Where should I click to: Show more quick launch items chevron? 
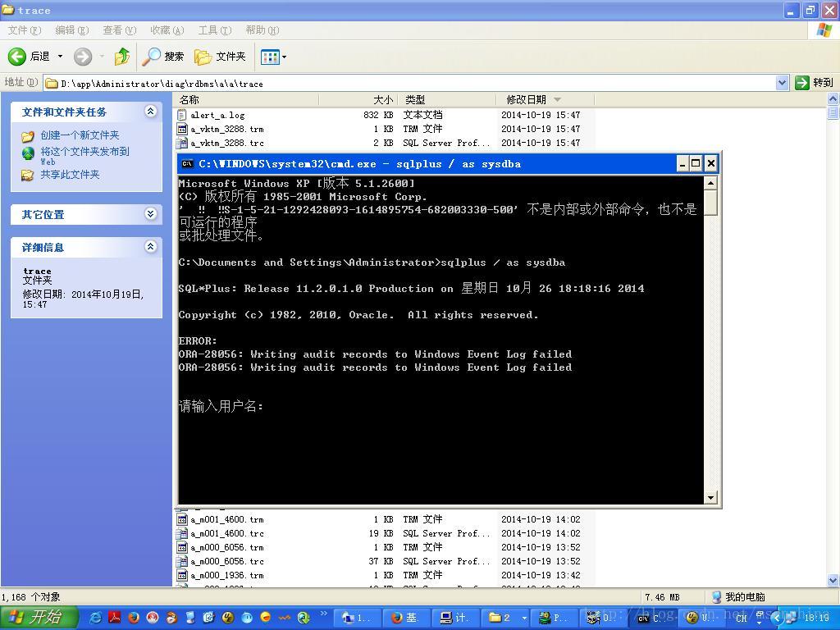tap(323, 614)
